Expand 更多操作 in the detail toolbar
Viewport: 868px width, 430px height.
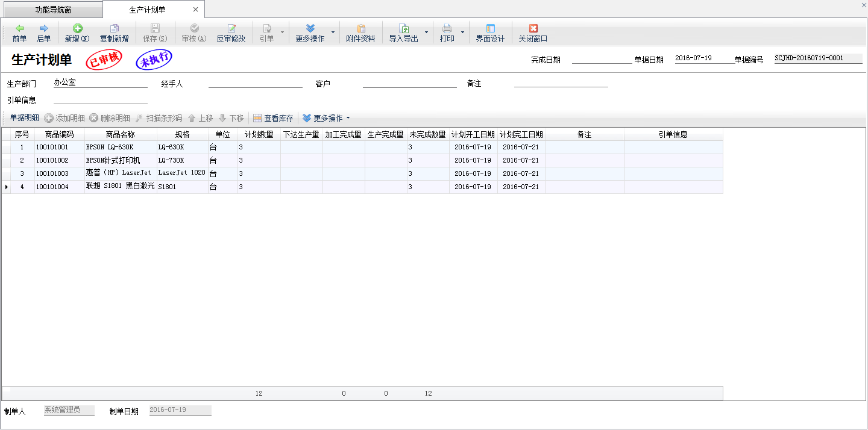tap(326, 118)
